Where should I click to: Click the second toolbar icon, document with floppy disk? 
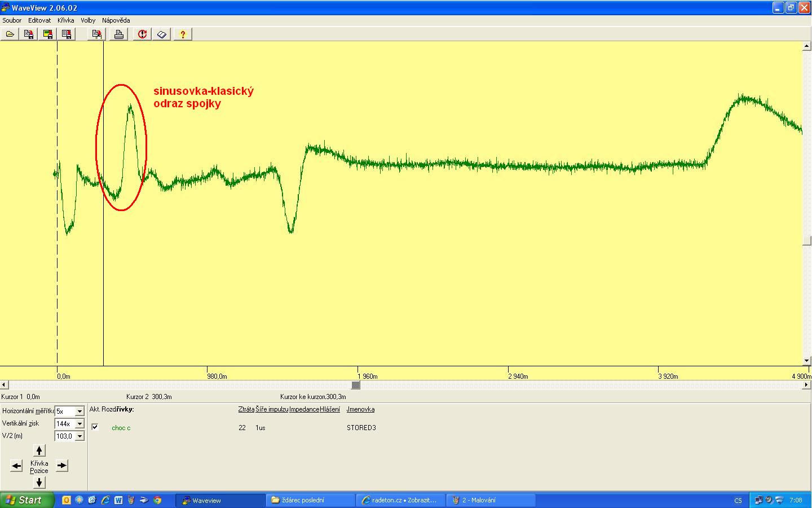[28, 34]
